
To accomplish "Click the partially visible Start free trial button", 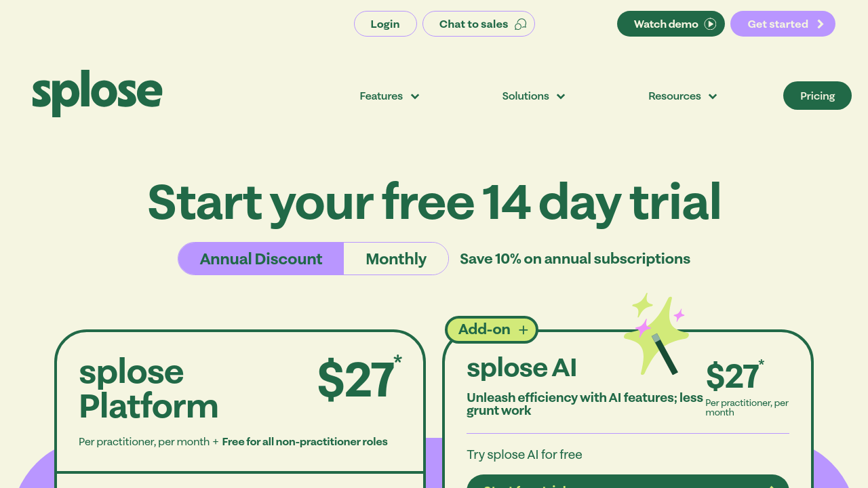I will point(627,482).
